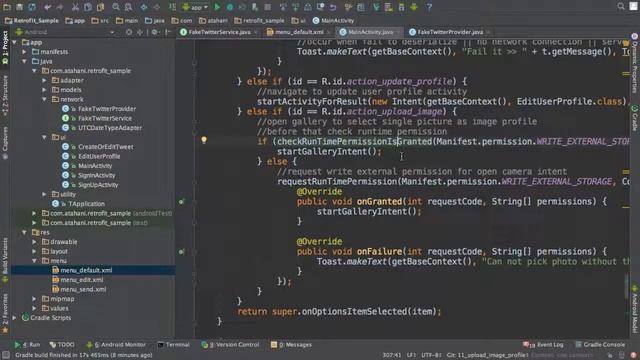Click the Retrofit_Sample breadcrumb
The height and width of the screenshot is (360, 640).
tap(32, 20)
